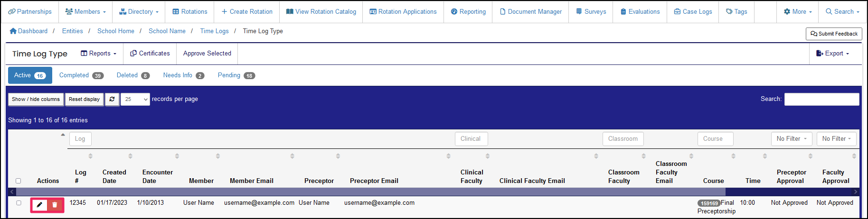868x219 pixels.
Task: Open the Export dropdown
Action: (x=832, y=54)
